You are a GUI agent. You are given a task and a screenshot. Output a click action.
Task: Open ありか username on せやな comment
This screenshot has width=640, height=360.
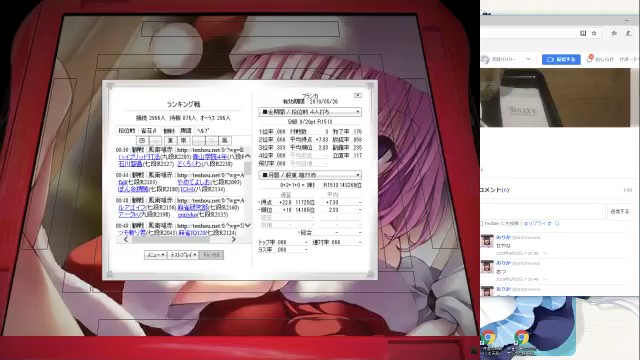503,237
